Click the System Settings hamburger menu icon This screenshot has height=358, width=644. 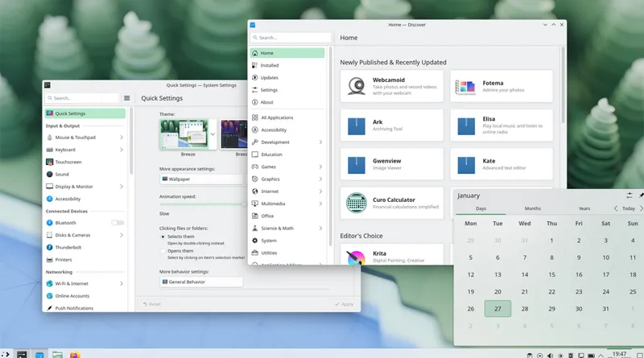coord(127,98)
